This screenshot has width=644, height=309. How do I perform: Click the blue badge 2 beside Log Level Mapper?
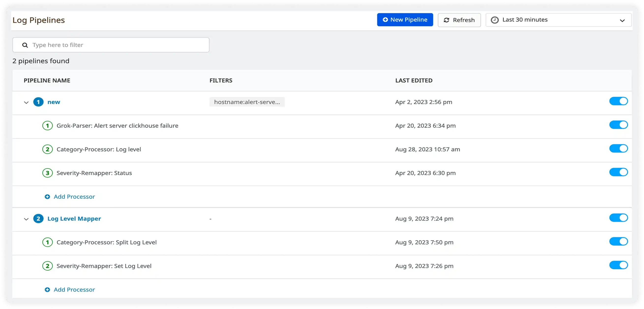click(38, 218)
